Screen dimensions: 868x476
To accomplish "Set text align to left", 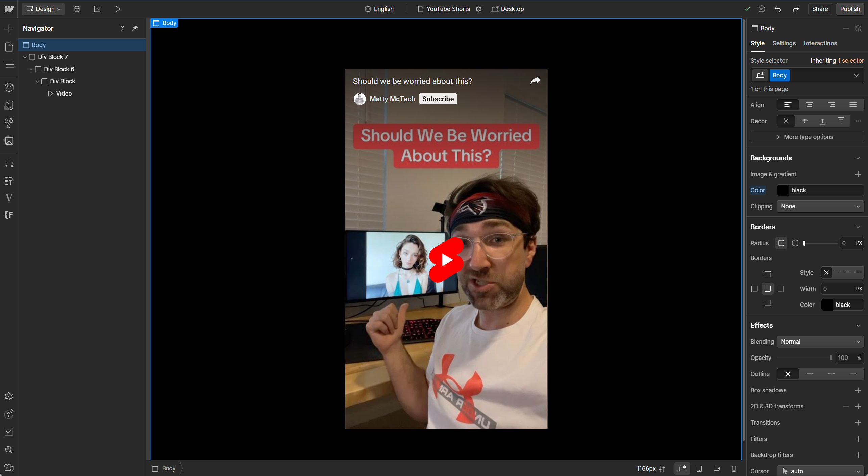I will 788,105.
